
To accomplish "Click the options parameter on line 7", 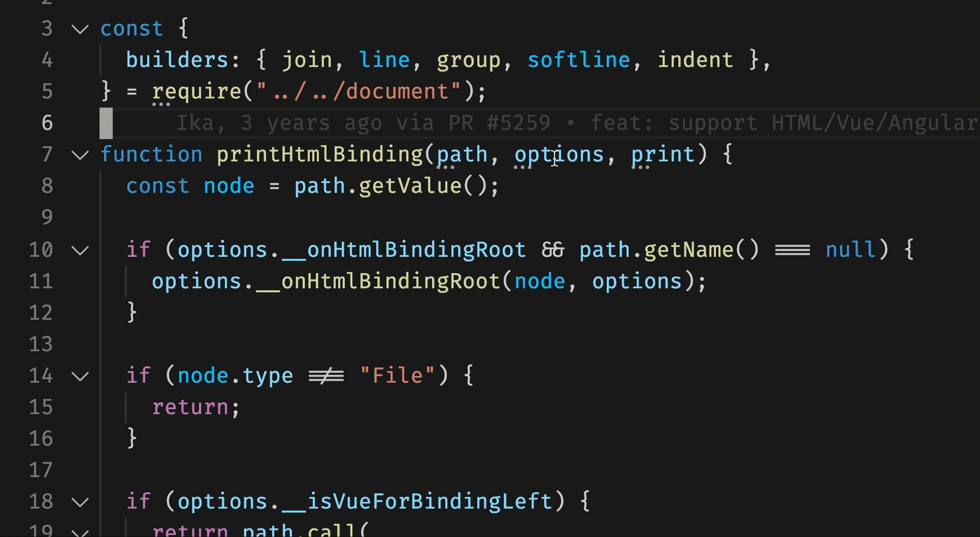I will (559, 155).
